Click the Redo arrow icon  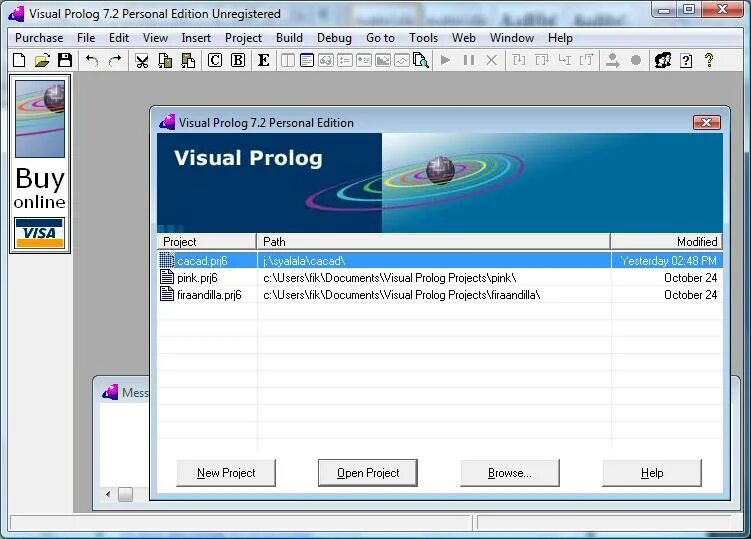point(115,60)
